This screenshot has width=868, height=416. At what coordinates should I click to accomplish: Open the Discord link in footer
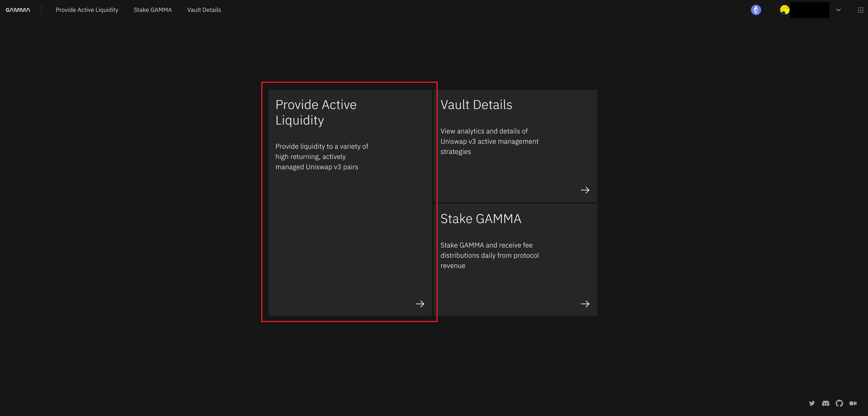tap(825, 403)
